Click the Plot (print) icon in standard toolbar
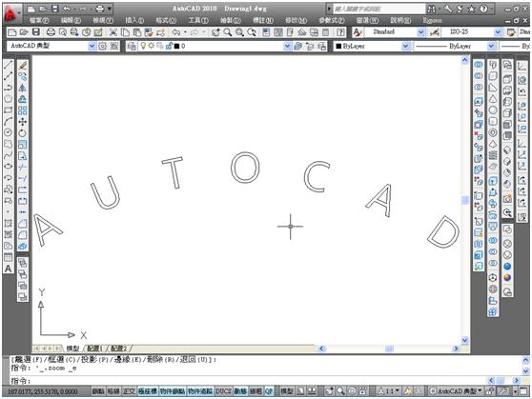Viewport: 532px width, 399px height. pos(51,32)
